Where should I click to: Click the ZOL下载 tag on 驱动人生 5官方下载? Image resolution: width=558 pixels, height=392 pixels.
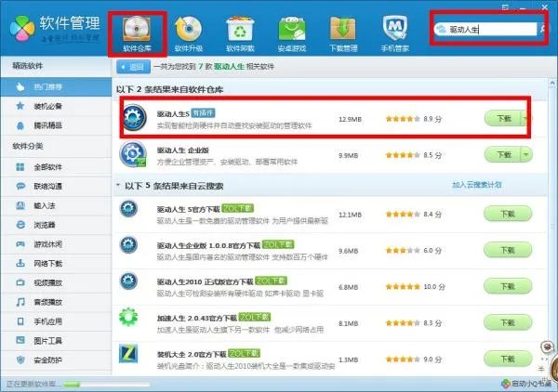click(x=238, y=208)
